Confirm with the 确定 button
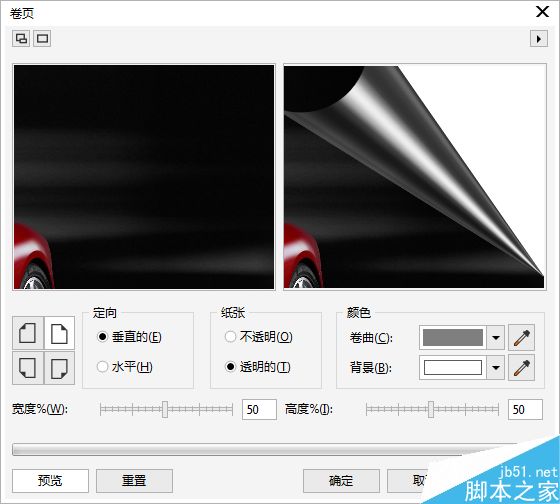560x504 pixels. tap(341, 481)
